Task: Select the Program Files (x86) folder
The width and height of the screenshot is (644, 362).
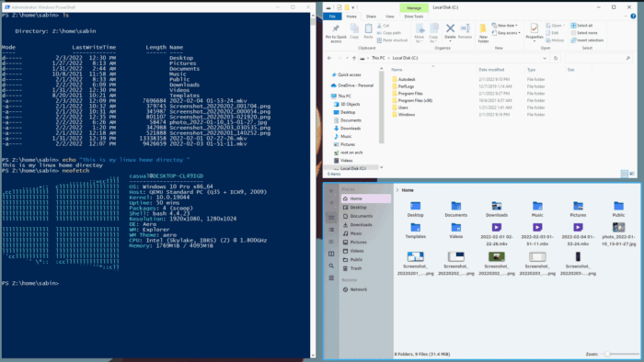Action: [415, 100]
